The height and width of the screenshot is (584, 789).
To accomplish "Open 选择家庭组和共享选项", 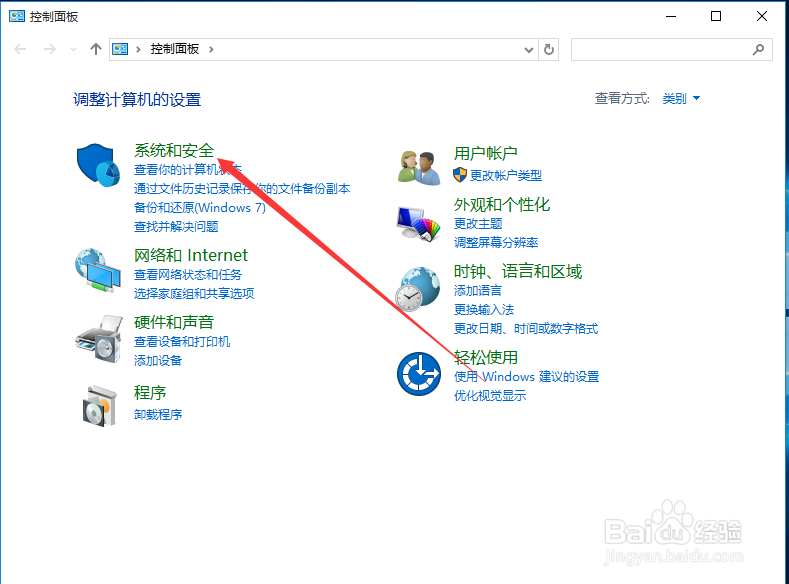I will [194, 294].
